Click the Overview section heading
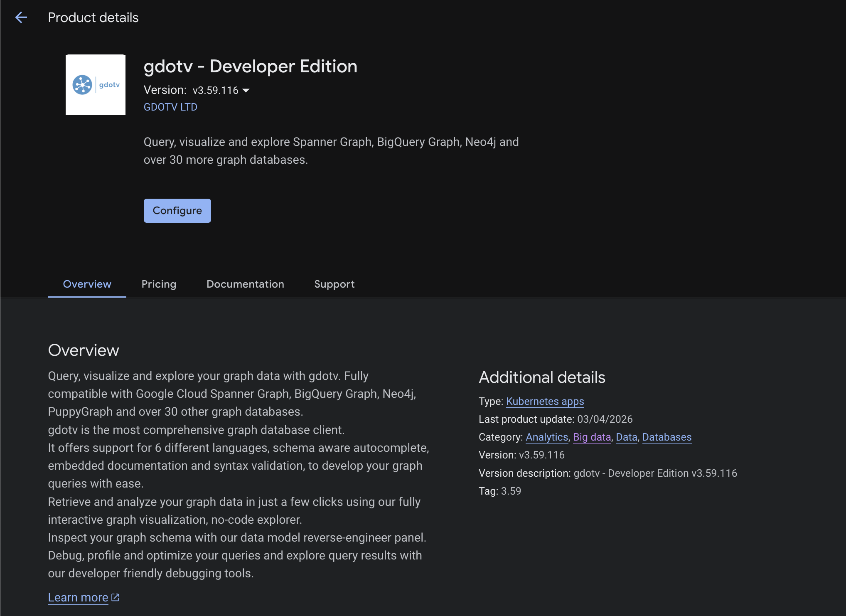This screenshot has height=616, width=846. tap(83, 350)
